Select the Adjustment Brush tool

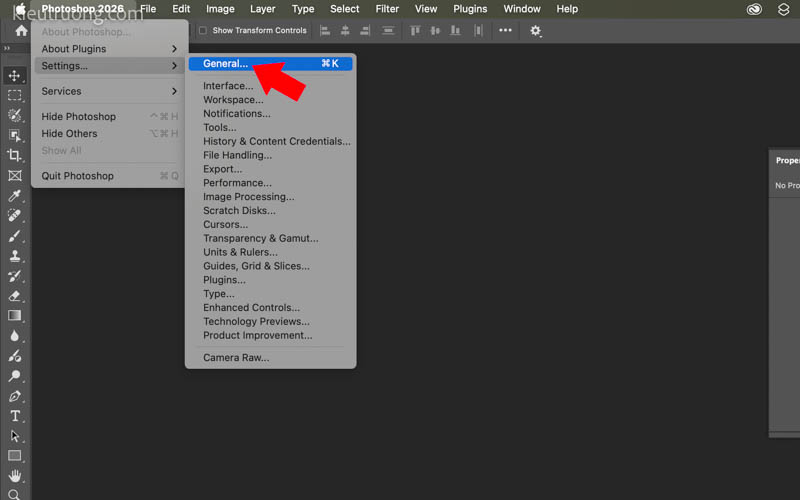(x=14, y=356)
